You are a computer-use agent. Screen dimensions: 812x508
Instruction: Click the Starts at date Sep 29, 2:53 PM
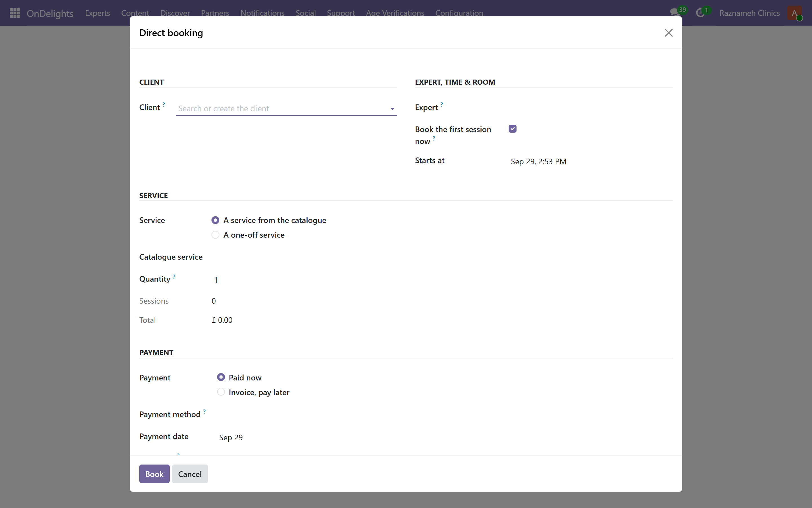538,161
